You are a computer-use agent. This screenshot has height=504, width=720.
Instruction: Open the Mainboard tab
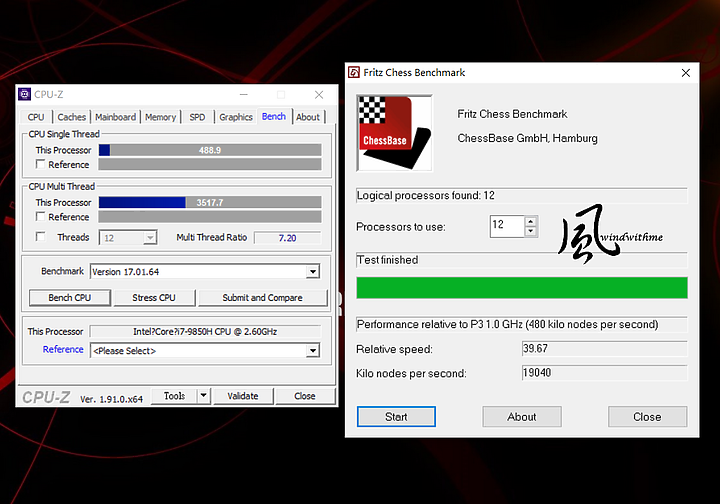tap(115, 117)
